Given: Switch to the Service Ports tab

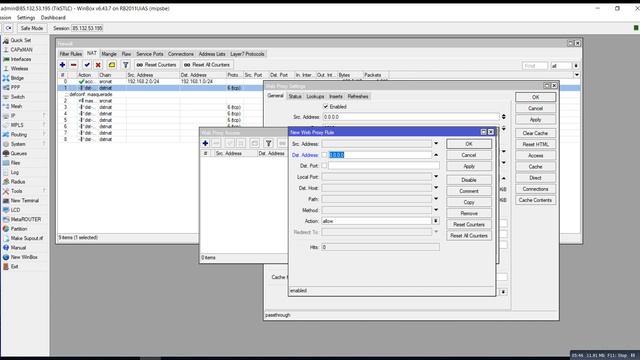Looking at the screenshot, I should pos(150,54).
